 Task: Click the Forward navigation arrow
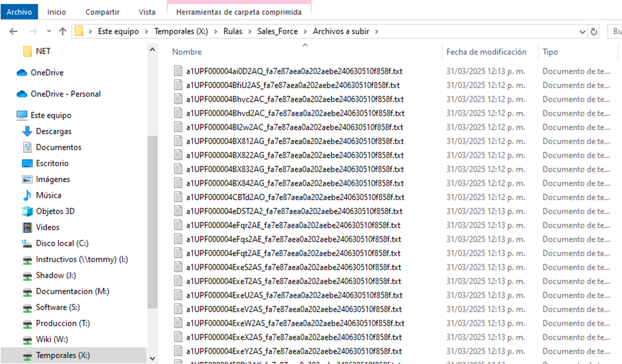point(33,32)
